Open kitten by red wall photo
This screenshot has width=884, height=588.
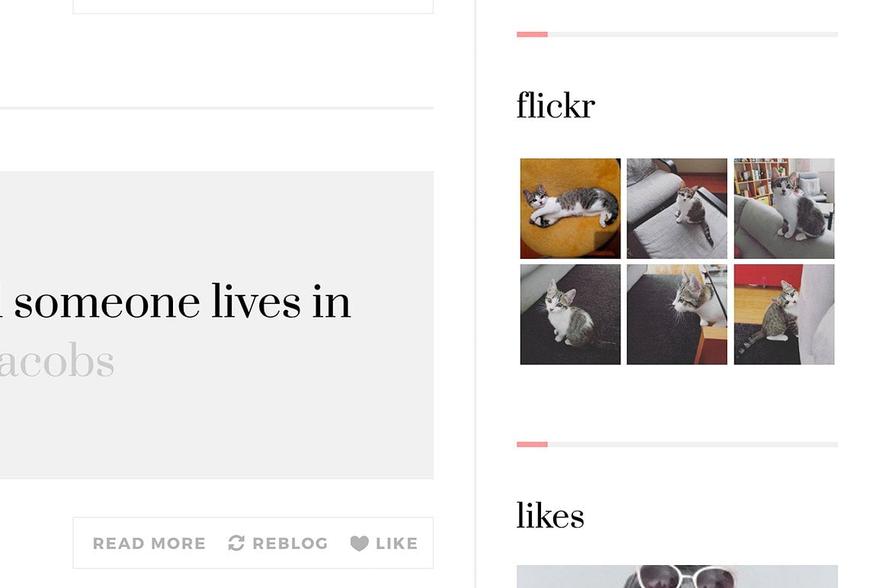pos(784,315)
